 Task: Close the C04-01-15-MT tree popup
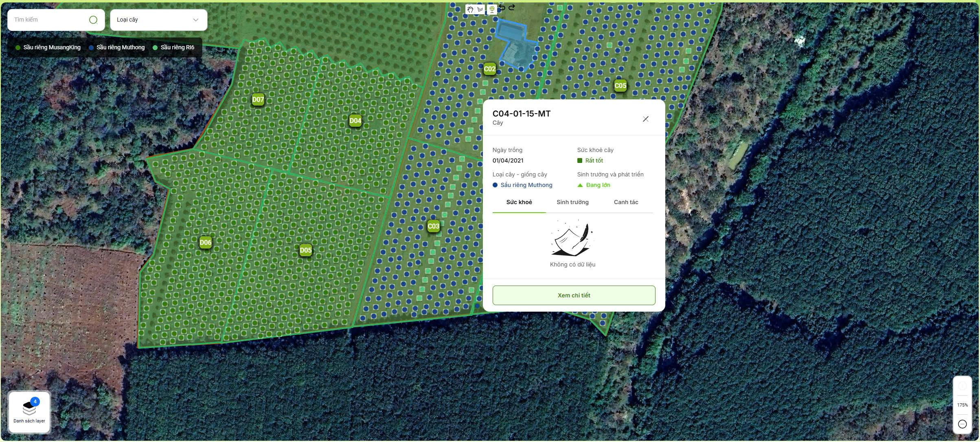click(645, 119)
